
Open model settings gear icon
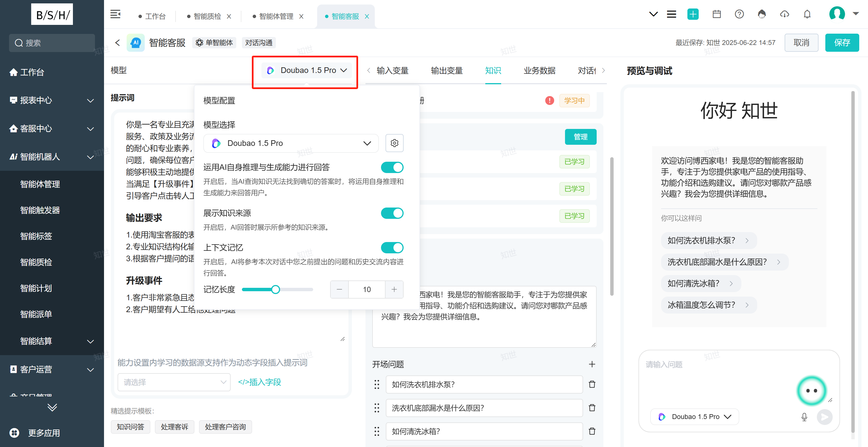(394, 143)
